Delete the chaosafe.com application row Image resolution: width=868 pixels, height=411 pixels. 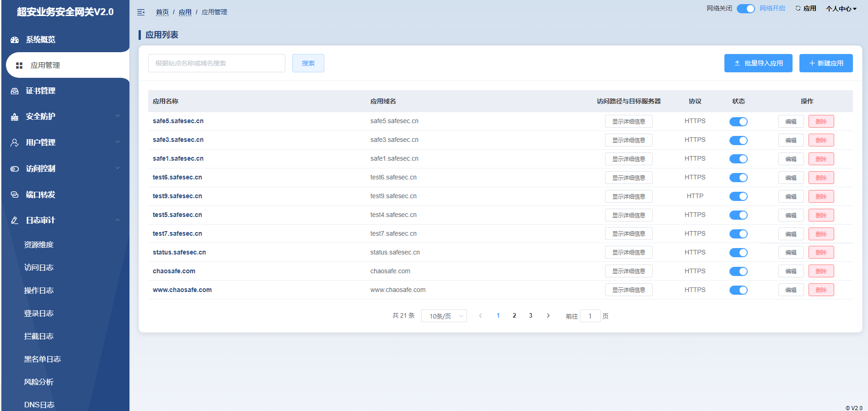click(x=821, y=271)
